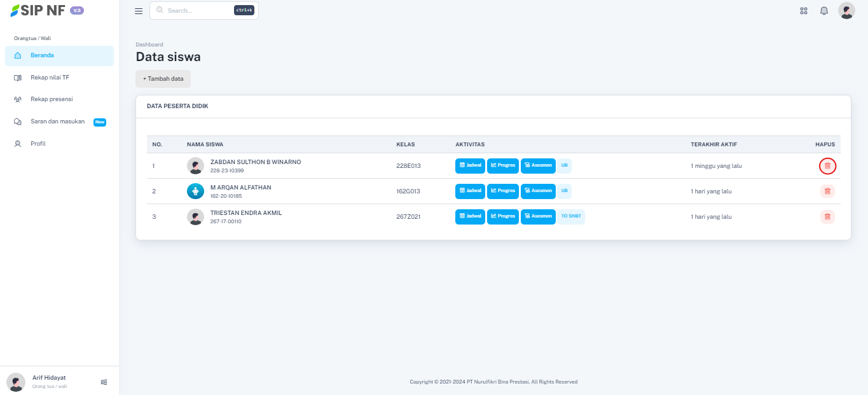The width and height of the screenshot is (868, 395).
Task: Click the settings icon beside Arif Hidayat
Action: tap(104, 382)
